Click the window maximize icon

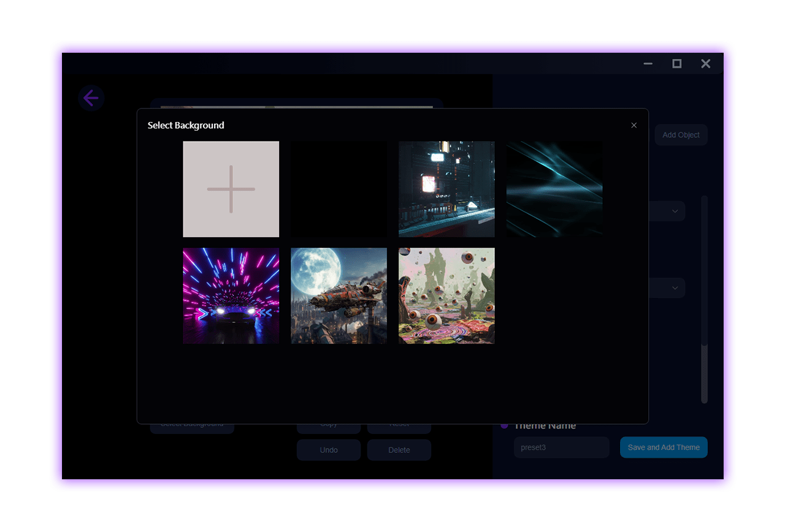(x=677, y=63)
